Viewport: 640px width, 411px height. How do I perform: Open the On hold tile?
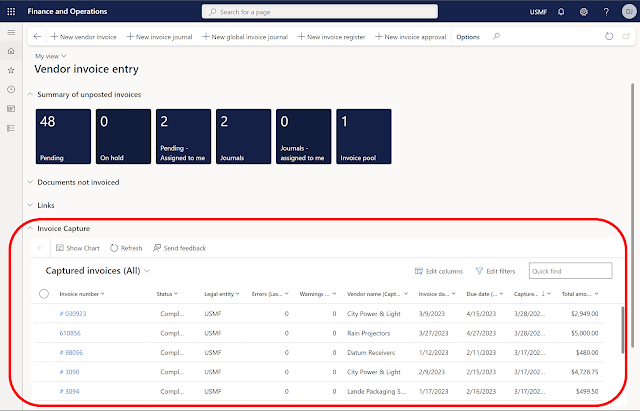pyautogui.click(x=123, y=136)
